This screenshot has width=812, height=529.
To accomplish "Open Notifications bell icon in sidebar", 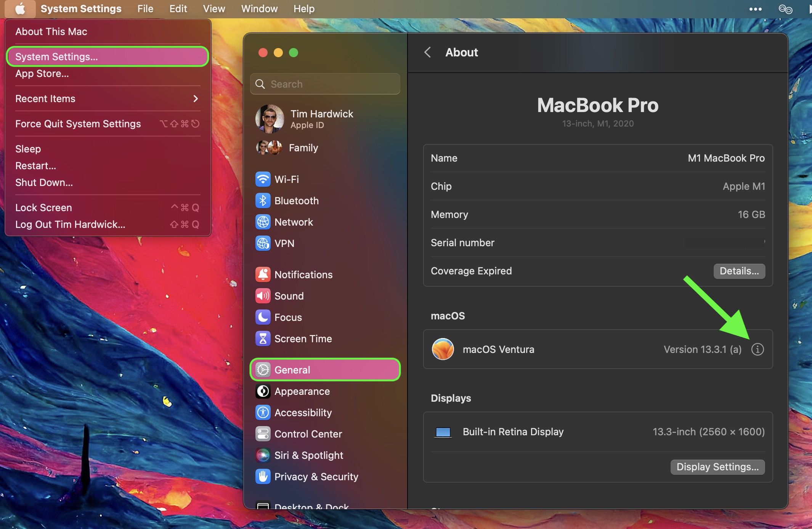I will tap(263, 275).
